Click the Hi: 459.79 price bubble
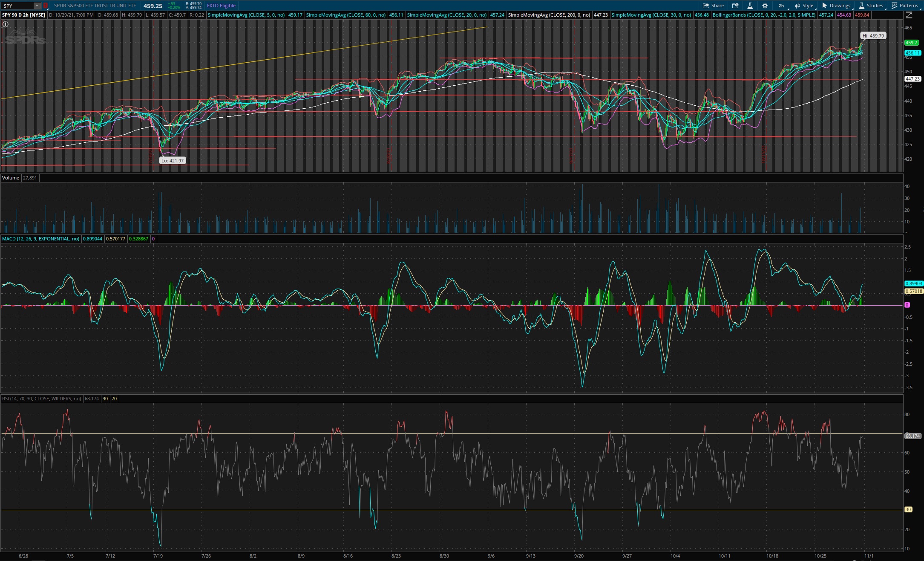The width and height of the screenshot is (924, 561). point(873,36)
